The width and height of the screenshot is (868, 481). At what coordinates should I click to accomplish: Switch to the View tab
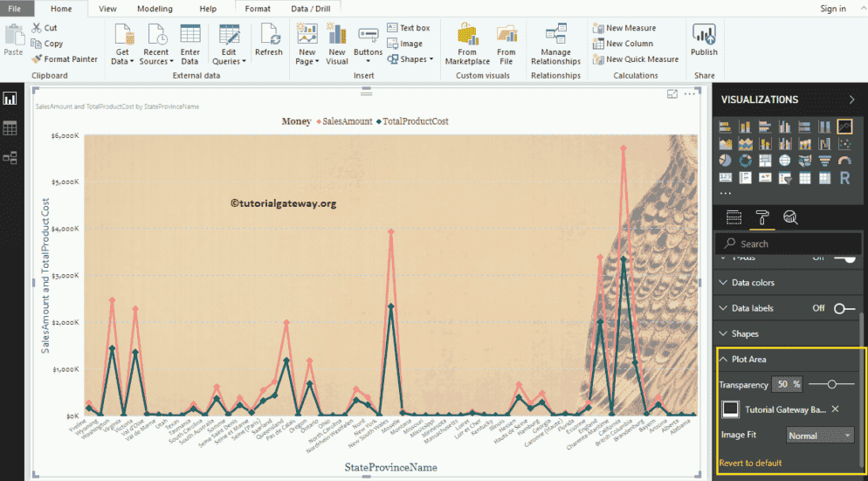(107, 9)
